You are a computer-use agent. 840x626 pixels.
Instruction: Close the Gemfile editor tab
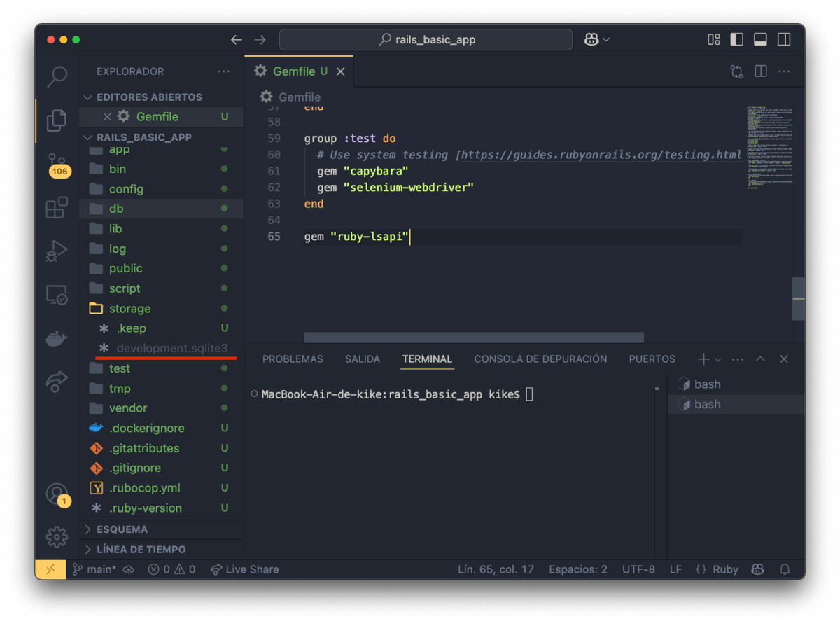(341, 71)
